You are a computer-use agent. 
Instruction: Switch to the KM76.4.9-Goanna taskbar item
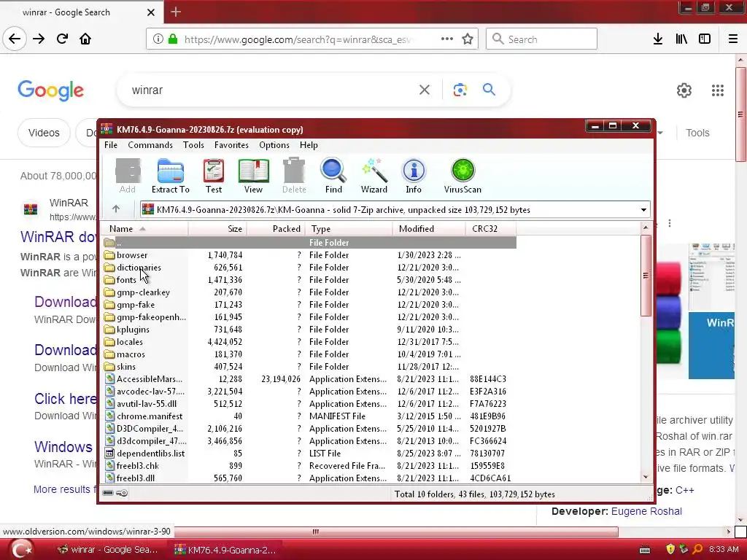pos(225,550)
